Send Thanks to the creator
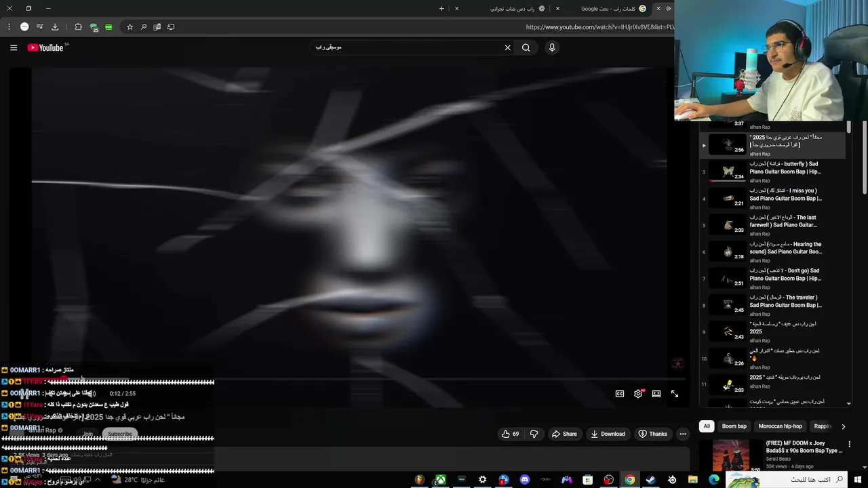Viewport: 868px width, 488px height. click(652, 434)
